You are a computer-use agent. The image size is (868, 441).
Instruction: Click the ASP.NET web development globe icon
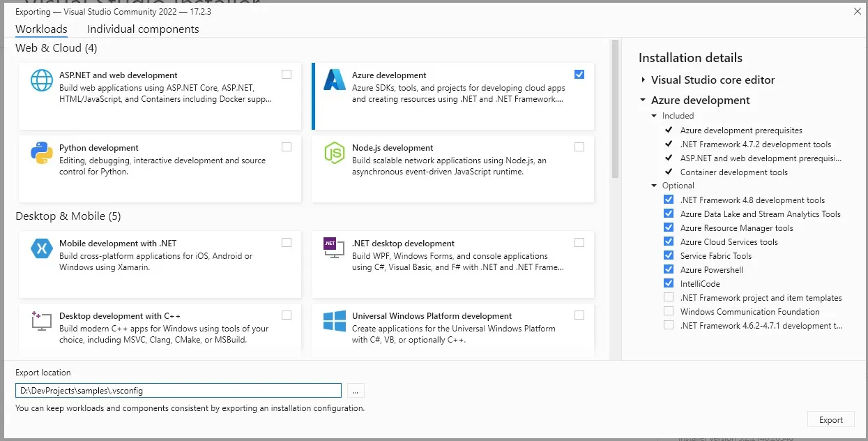pyautogui.click(x=42, y=81)
